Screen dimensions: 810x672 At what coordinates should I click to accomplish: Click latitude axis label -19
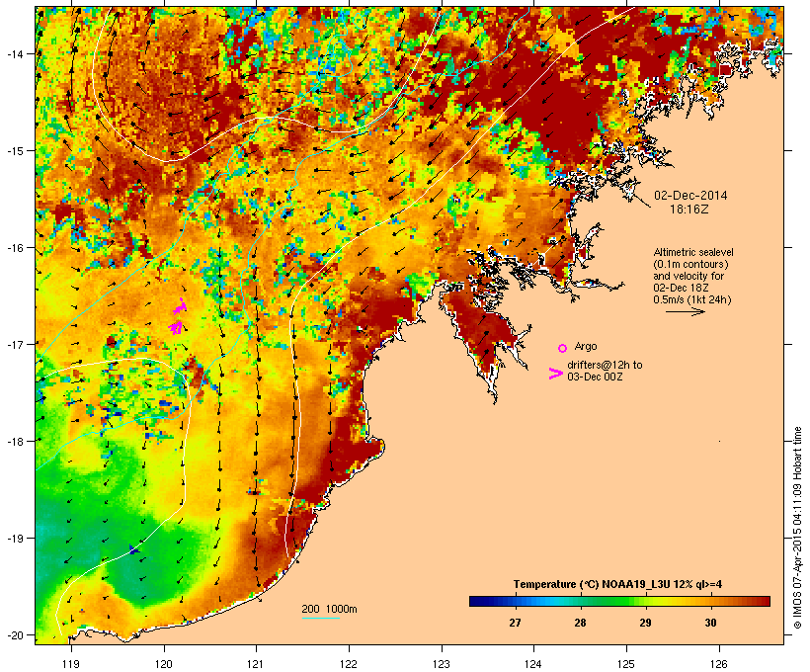[x=14, y=539]
